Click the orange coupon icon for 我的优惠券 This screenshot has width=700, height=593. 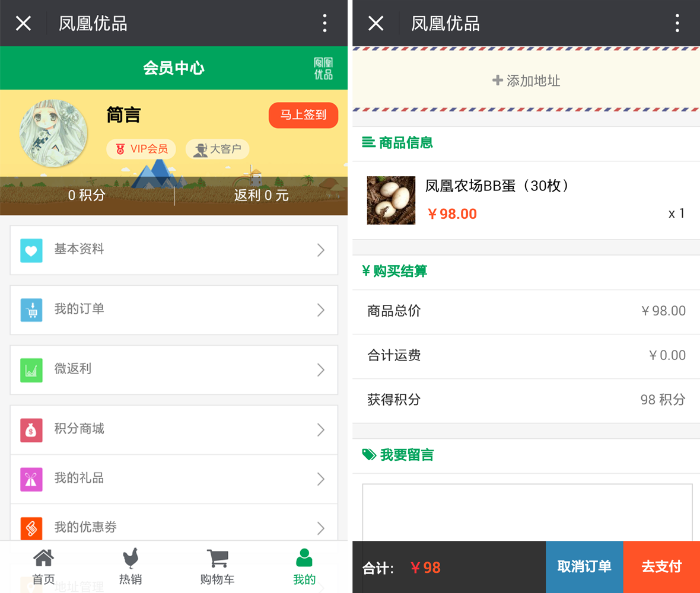pos(31,528)
